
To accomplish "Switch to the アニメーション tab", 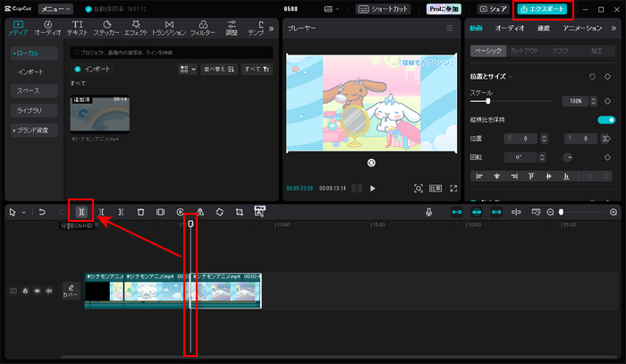I will pyautogui.click(x=582, y=29).
